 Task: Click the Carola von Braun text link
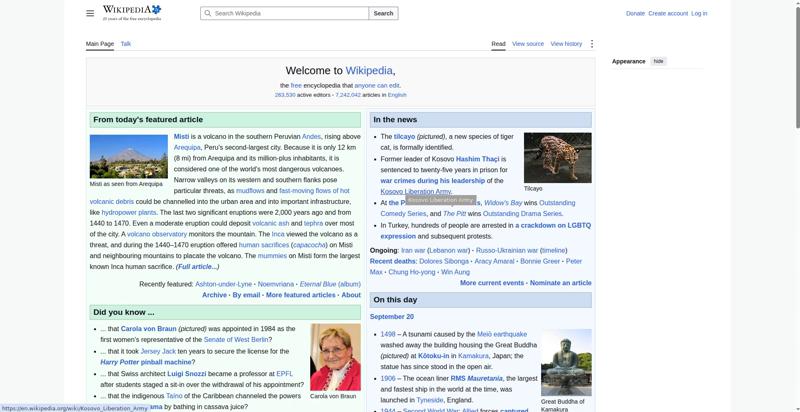click(148, 329)
